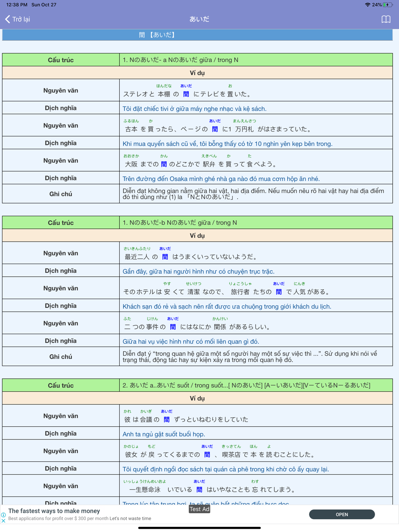The width and height of the screenshot is (399, 532).
Task: Tap the あいだ title in navigation bar
Action: pyautogui.click(x=199, y=19)
